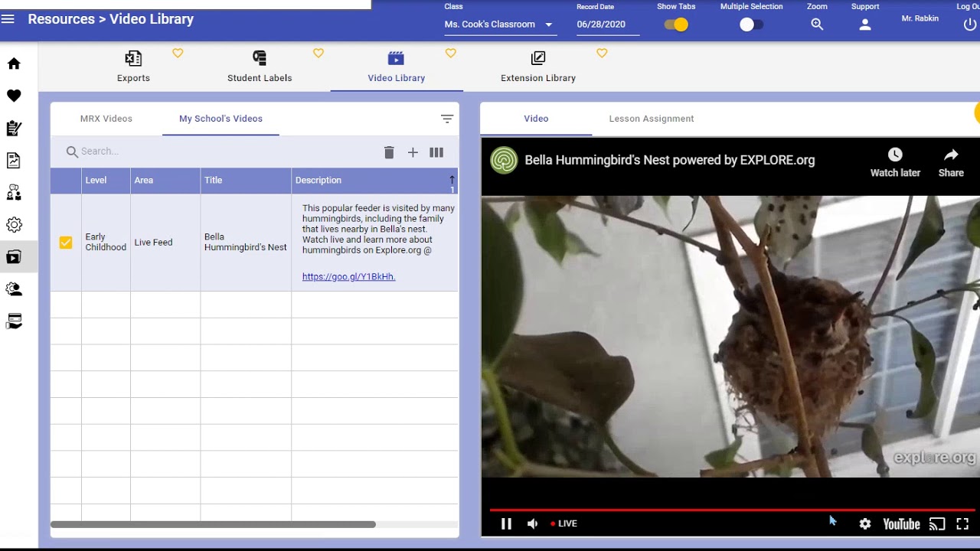Open YouTube player settings gear

865,524
